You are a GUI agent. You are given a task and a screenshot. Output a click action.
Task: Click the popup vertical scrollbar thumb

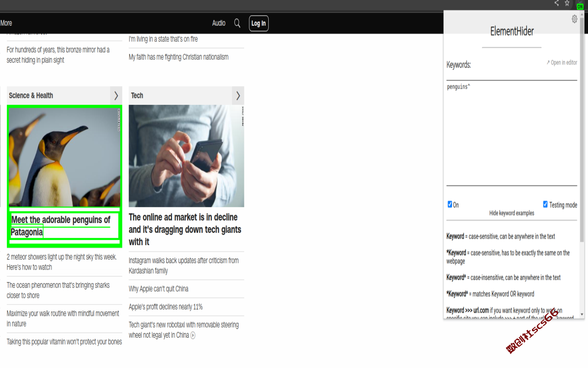tap(582, 129)
